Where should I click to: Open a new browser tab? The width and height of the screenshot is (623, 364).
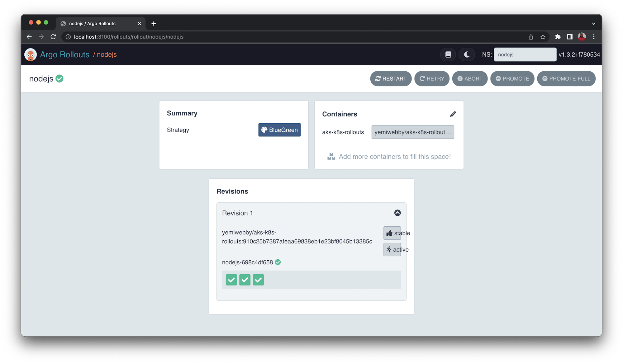pyautogui.click(x=154, y=24)
